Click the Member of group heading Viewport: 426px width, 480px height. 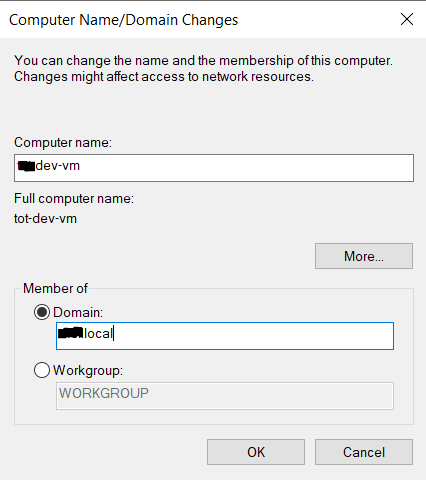click(55, 288)
